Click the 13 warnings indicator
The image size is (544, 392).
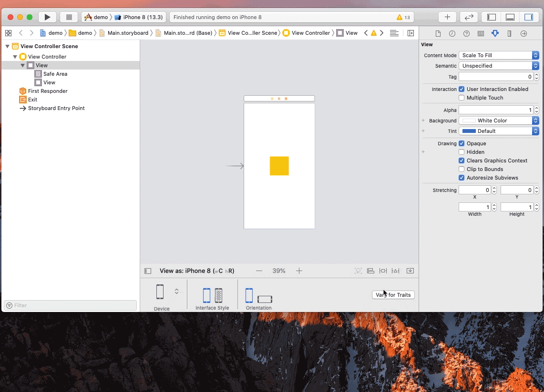click(403, 17)
